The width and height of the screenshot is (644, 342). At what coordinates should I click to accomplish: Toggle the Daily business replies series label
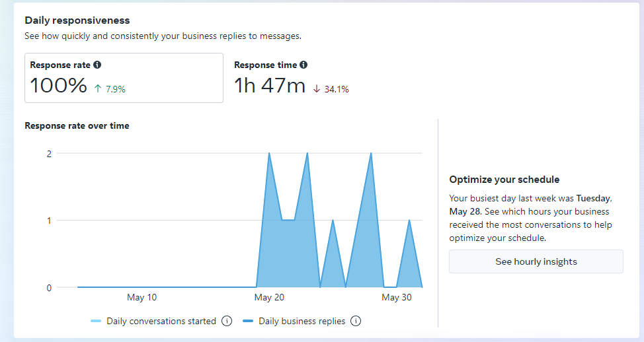pyautogui.click(x=302, y=322)
